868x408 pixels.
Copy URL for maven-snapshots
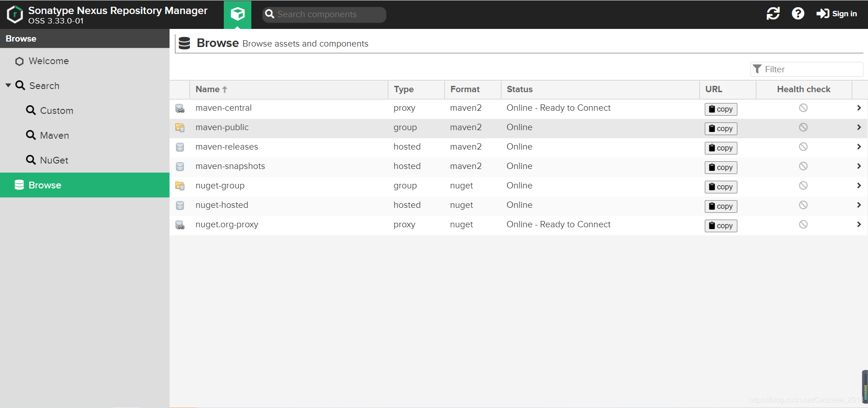[721, 167]
